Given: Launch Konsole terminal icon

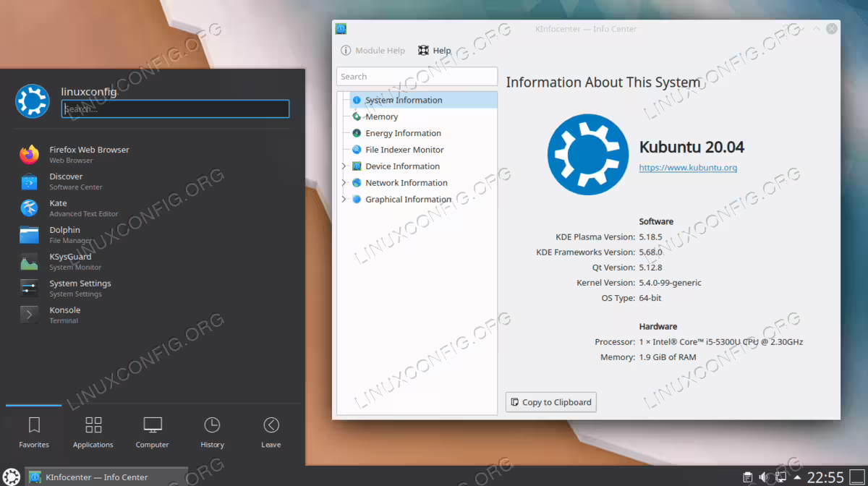Looking at the screenshot, I should click(x=30, y=315).
